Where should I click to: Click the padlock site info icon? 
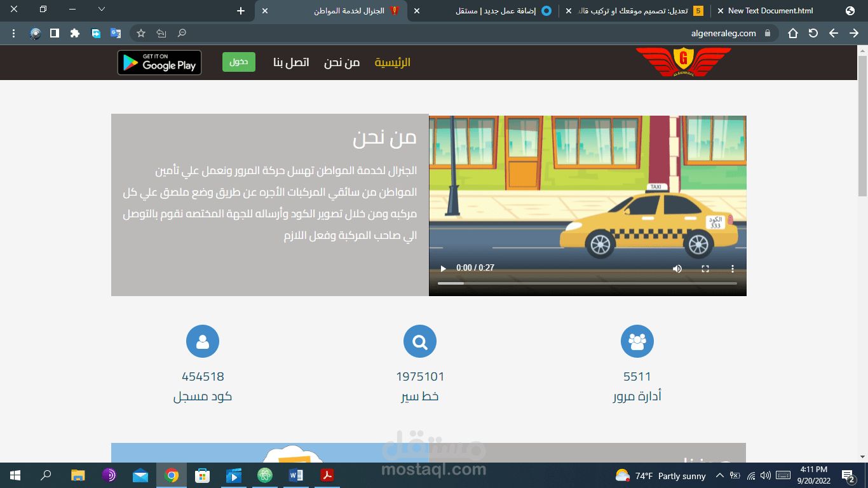click(x=768, y=33)
